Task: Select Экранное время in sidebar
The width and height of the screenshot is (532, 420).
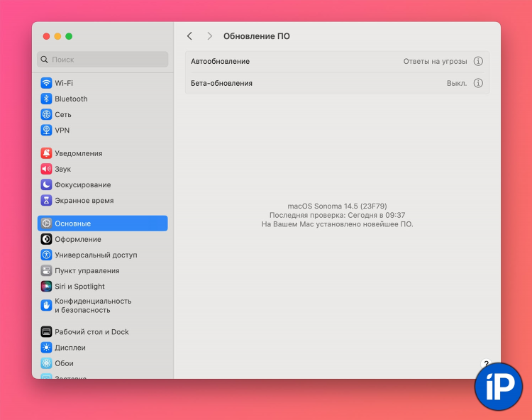Action: tap(102, 201)
